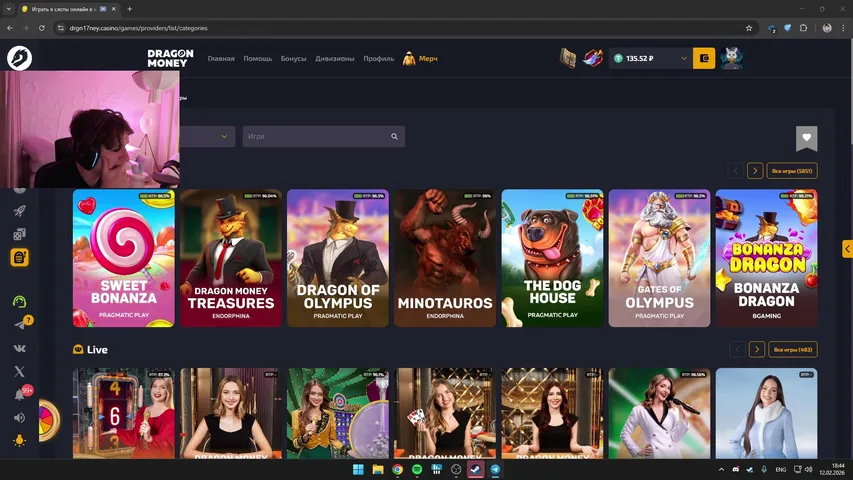This screenshot has height=480, width=853.
Task: Toggle favorites with heart bookmark
Action: 806,137
